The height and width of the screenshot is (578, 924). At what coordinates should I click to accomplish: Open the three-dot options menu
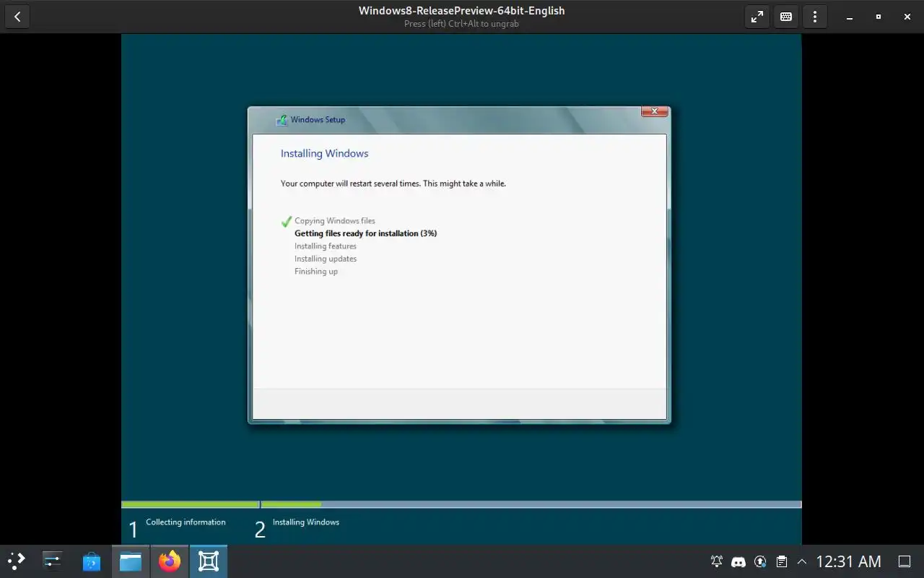pyautogui.click(x=815, y=17)
